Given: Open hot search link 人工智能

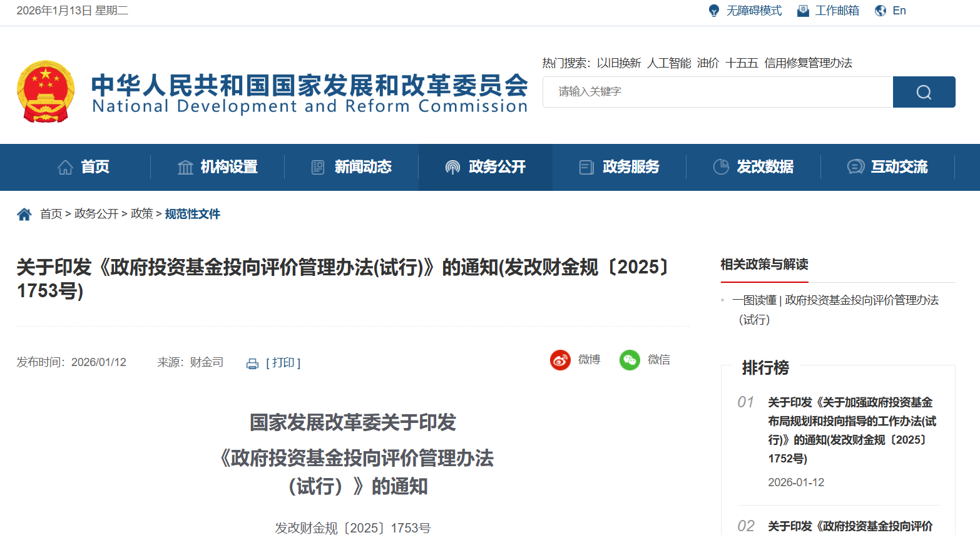Looking at the screenshot, I should point(667,63).
